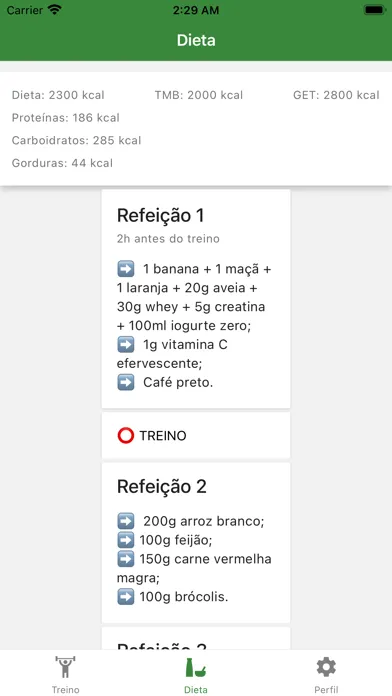Tap the TREINO divider card

point(196,435)
